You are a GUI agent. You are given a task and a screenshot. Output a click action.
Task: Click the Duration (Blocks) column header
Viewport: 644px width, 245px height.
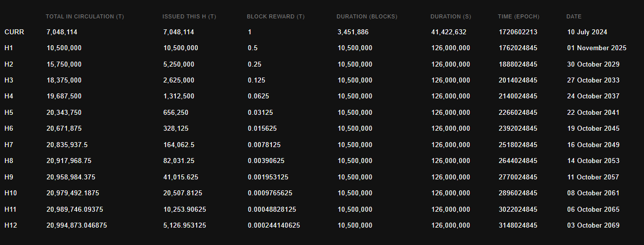(367, 17)
